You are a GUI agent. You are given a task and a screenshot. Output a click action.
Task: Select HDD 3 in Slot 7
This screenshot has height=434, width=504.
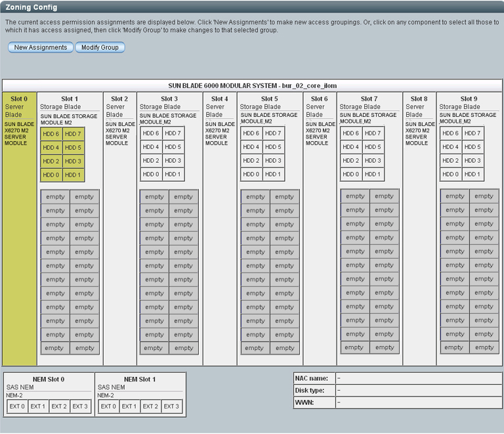(373, 160)
